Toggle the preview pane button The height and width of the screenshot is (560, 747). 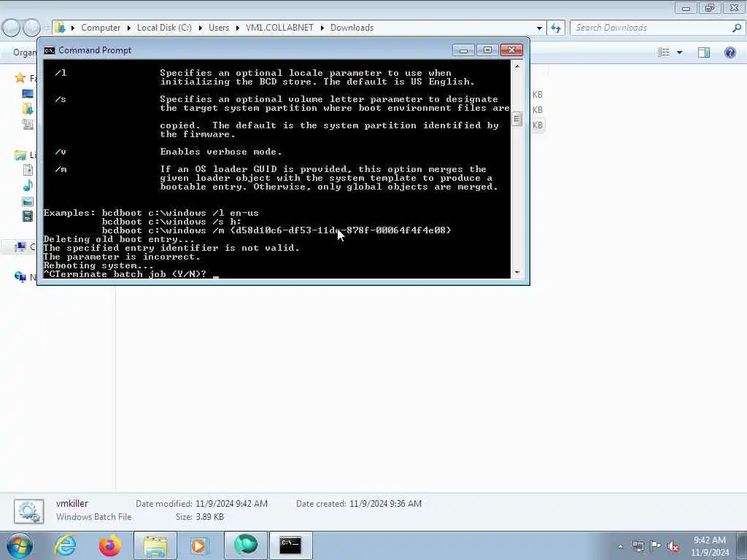click(x=704, y=52)
